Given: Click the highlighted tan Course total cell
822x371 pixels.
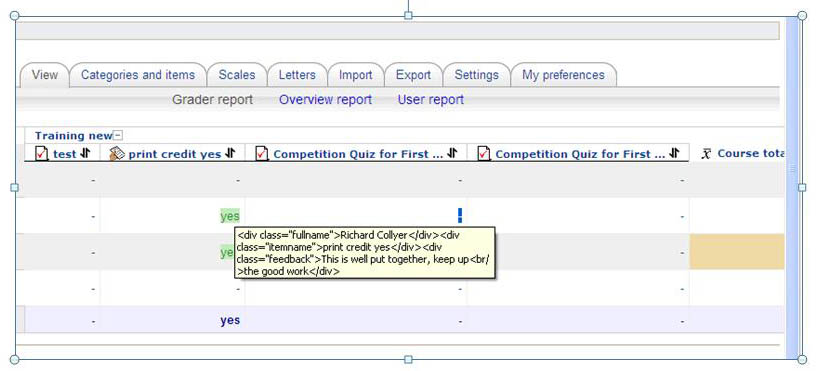Looking at the screenshot, I should point(737,252).
